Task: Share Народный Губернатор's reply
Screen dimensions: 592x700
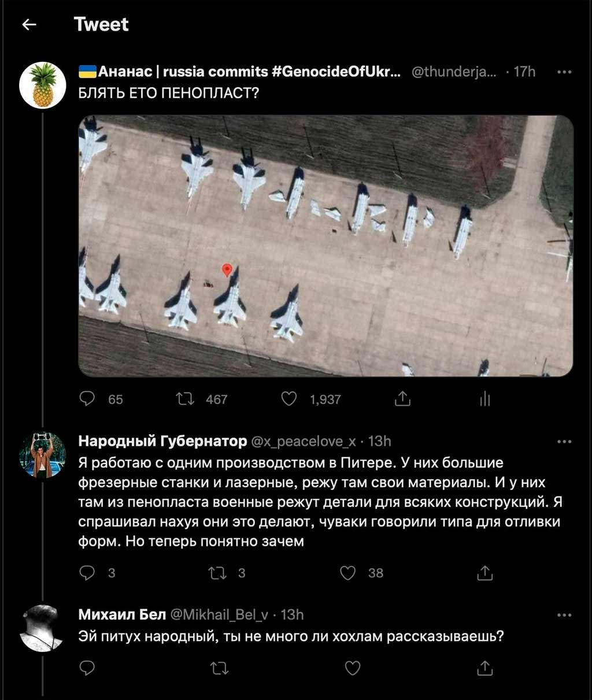Action: (484, 573)
